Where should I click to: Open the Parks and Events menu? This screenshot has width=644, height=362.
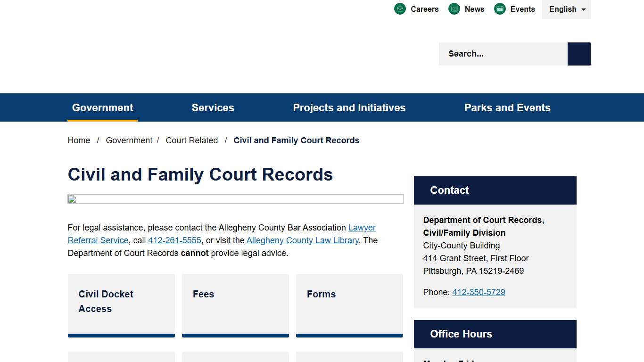coord(507,107)
